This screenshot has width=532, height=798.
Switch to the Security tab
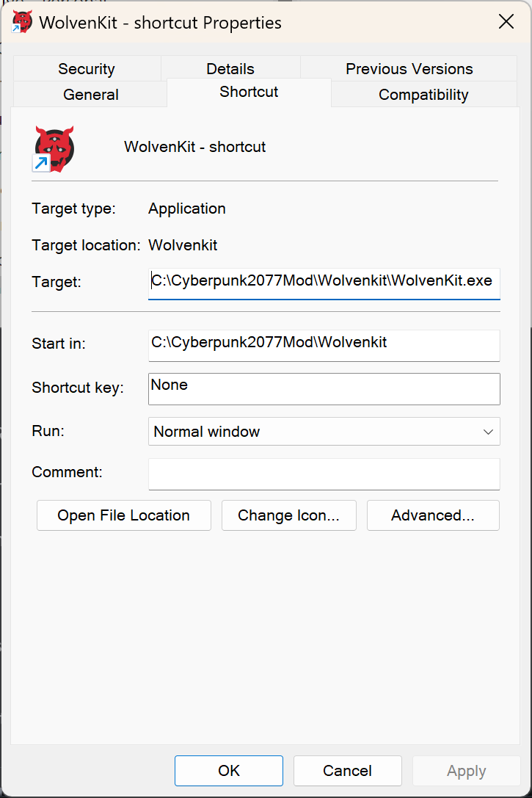(87, 69)
